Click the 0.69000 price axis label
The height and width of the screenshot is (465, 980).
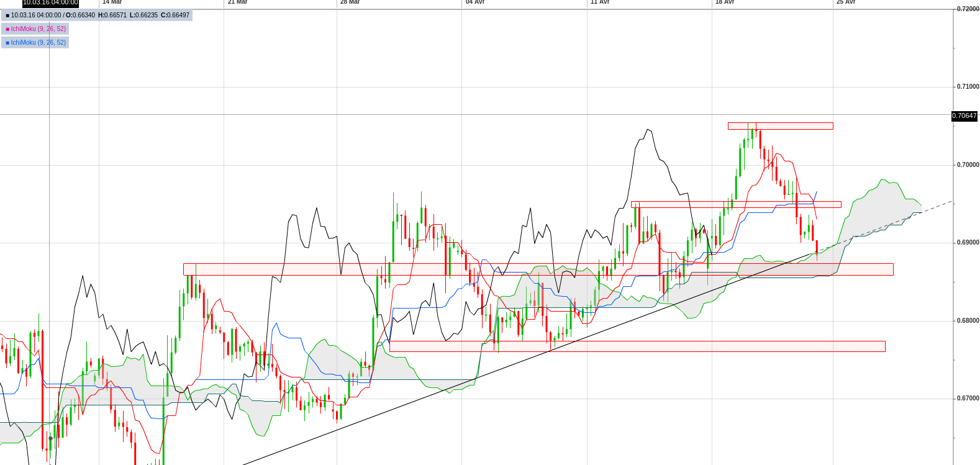968,243
